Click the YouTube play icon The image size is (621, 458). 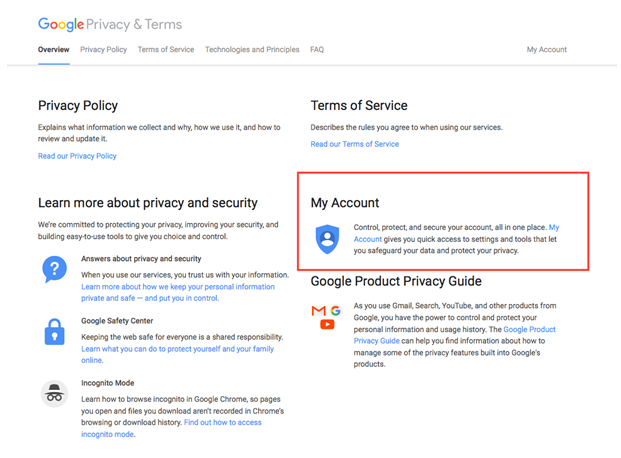327,324
